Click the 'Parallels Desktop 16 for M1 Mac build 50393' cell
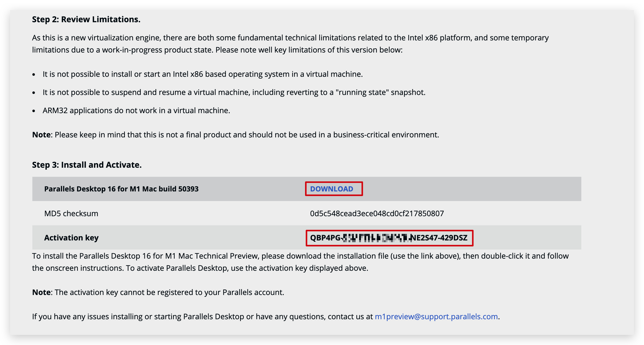This screenshot has height=345, width=644. coord(121,189)
